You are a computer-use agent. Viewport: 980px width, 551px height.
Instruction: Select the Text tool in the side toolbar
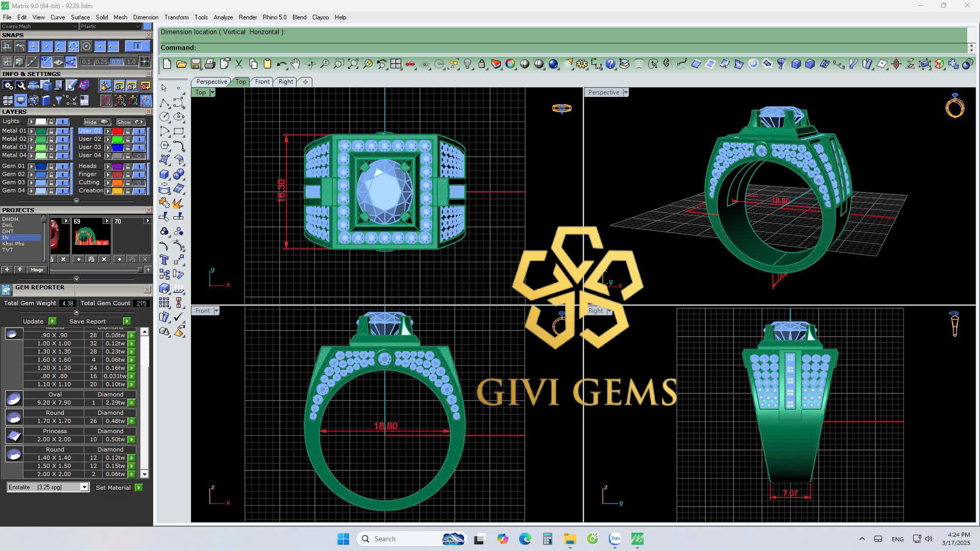pos(164,260)
